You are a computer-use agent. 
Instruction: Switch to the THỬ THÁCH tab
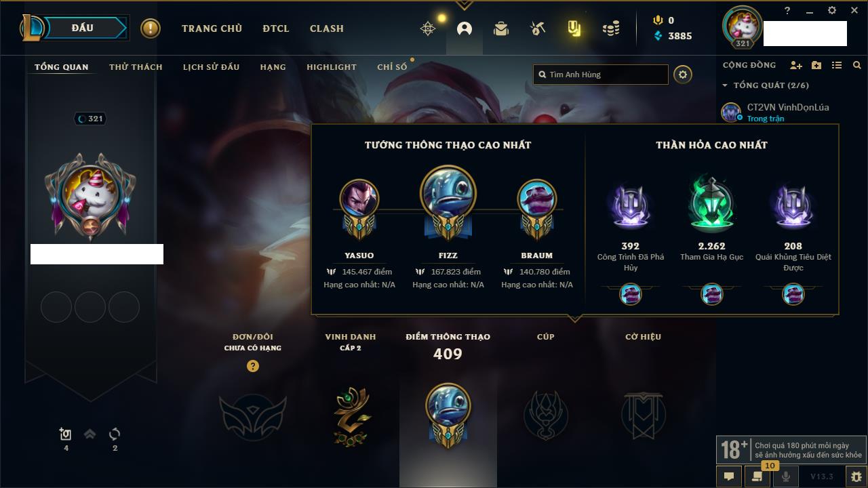pyautogui.click(x=136, y=67)
